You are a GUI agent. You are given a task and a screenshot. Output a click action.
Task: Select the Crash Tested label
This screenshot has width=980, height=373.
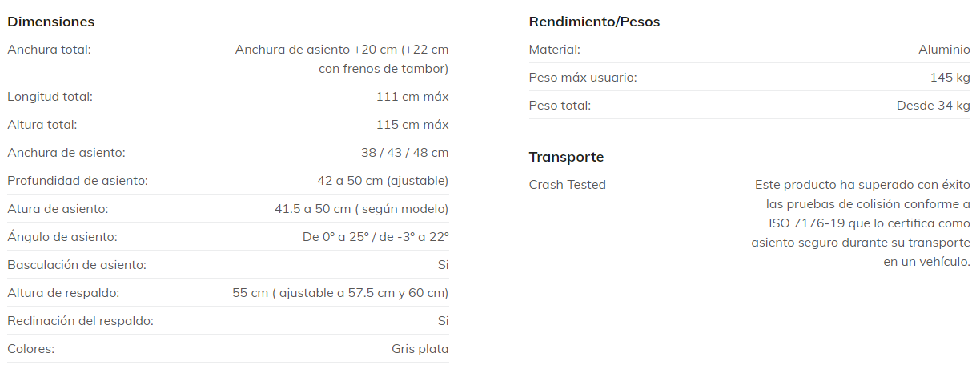(x=567, y=185)
